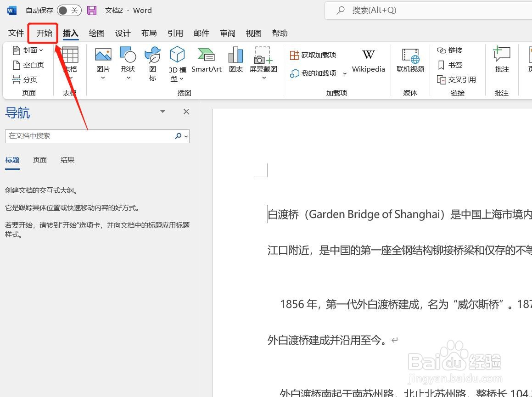Open the 帮助 (Help) tab
532x397 pixels.
click(280, 33)
